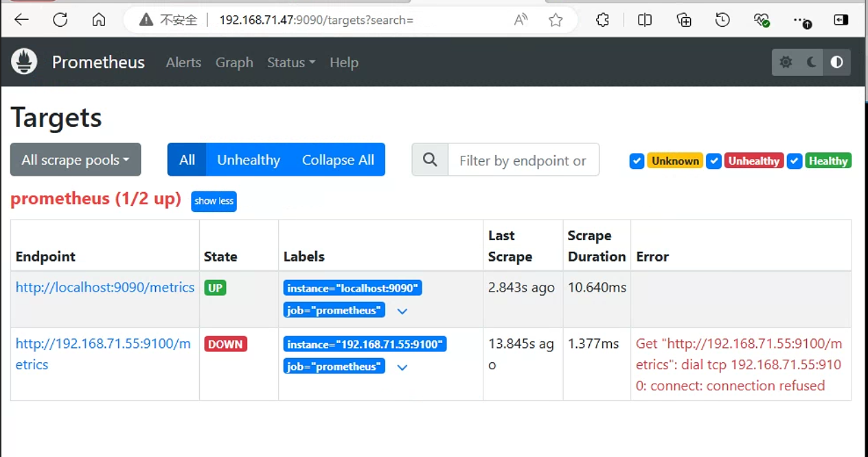Expand labels chevron for 192.168.71.55:9100 row
Image resolution: width=868 pixels, height=457 pixels.
(x=402, y=367)
